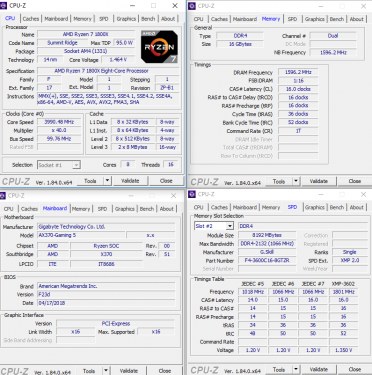
Task: Click Tools button in Memory window
Action: (279, 181)
